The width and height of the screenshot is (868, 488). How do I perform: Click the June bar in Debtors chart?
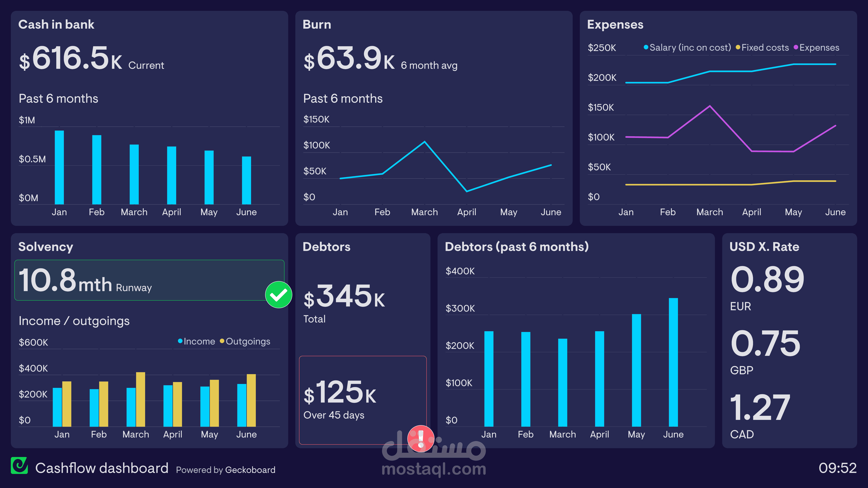[x=673, y=362]
